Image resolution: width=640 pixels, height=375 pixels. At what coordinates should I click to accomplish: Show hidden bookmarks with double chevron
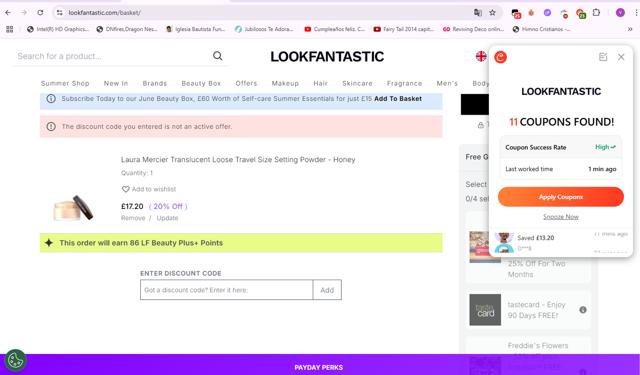tap(630, 29)
